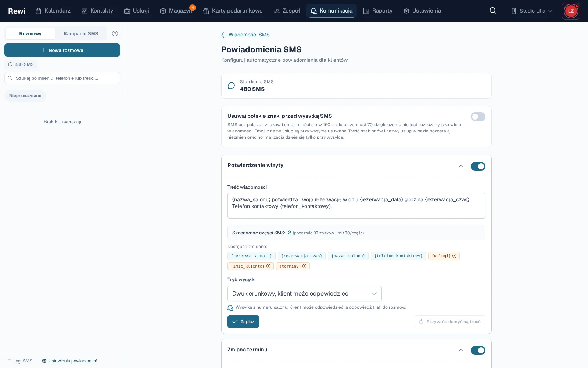Open the Kontakty menu
The width and height of the screenshot is (588, 368).
click(x=97, y=11)
